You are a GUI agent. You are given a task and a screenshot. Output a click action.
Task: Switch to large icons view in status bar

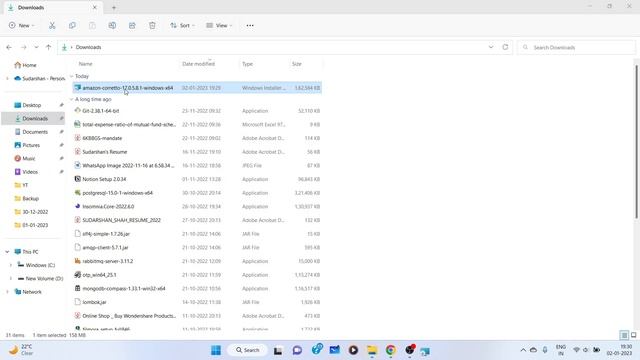tap(633, 335)
